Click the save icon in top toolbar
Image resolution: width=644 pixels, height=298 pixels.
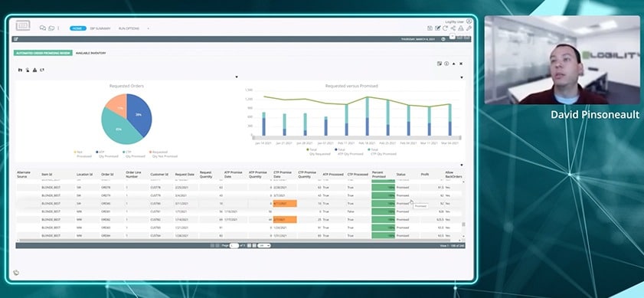click(430, 28)
